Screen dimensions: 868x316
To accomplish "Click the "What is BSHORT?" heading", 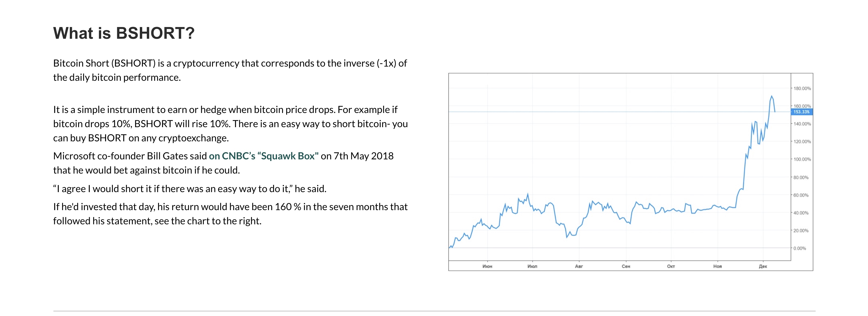I will [x=124, y=33].
